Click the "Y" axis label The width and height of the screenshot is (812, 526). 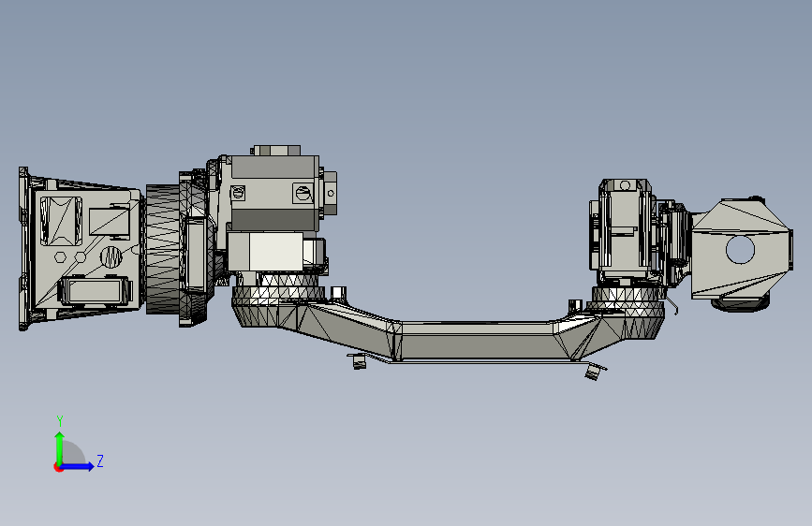pyautogui.click(x=60, y=421)
